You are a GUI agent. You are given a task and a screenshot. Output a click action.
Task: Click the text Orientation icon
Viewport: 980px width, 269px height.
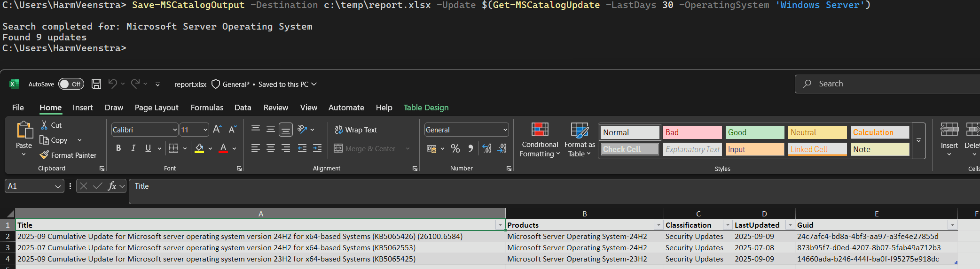pos(302,129)
